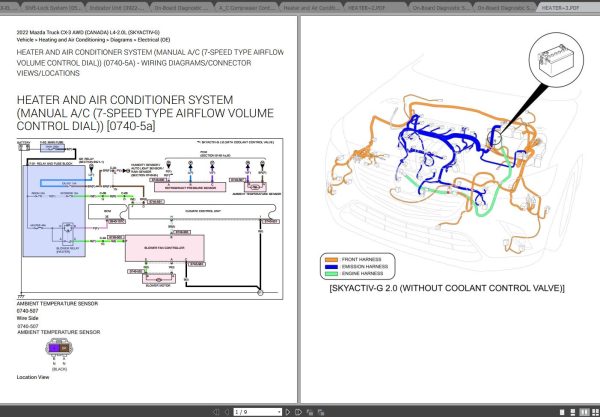Go to the previous page arrow
This screenshot has width=600, height=417.
226,412
